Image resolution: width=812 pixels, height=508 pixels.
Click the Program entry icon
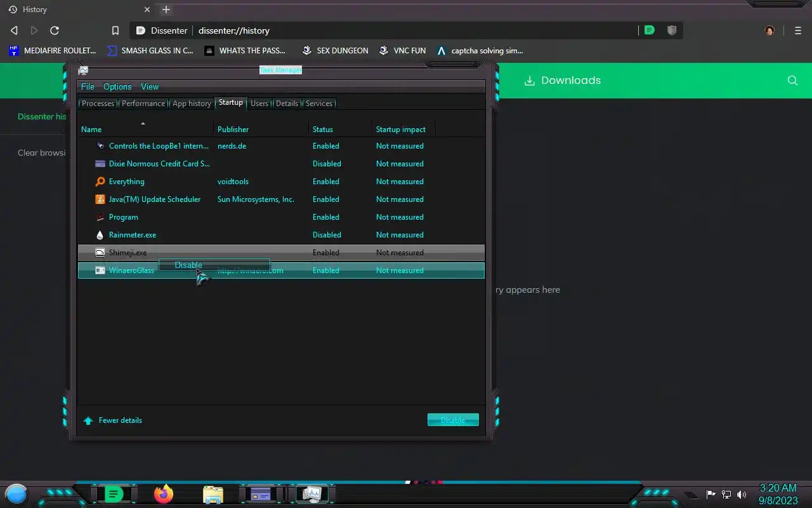click(100, 217)
